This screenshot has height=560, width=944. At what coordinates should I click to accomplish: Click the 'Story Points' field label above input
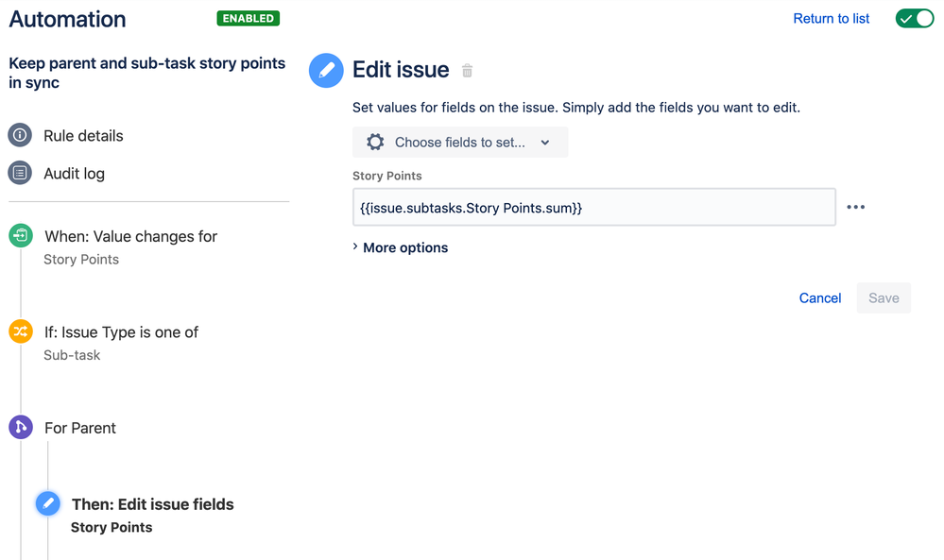pyautogui.click(x=387, y=176)
